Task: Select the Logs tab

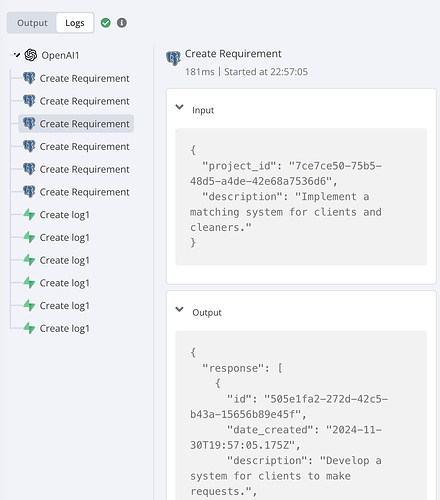Action: (75, 23)
